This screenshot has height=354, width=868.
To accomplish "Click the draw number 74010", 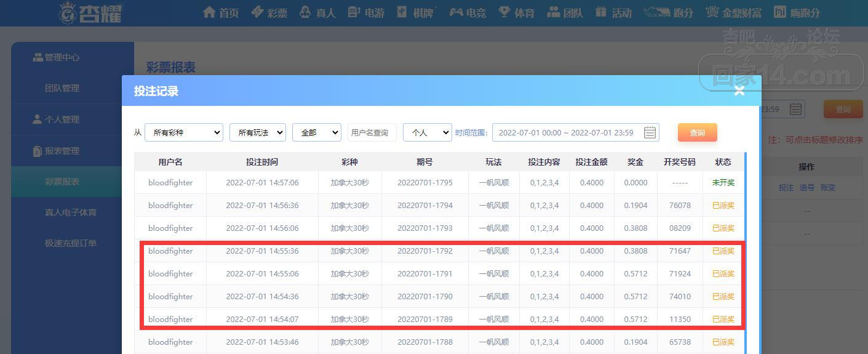I will [x=680, y=297].
